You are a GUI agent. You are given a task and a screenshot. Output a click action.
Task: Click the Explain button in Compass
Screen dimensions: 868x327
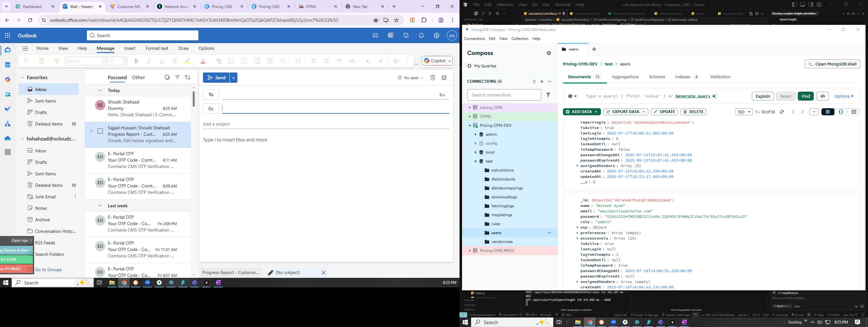pos(763,96)
